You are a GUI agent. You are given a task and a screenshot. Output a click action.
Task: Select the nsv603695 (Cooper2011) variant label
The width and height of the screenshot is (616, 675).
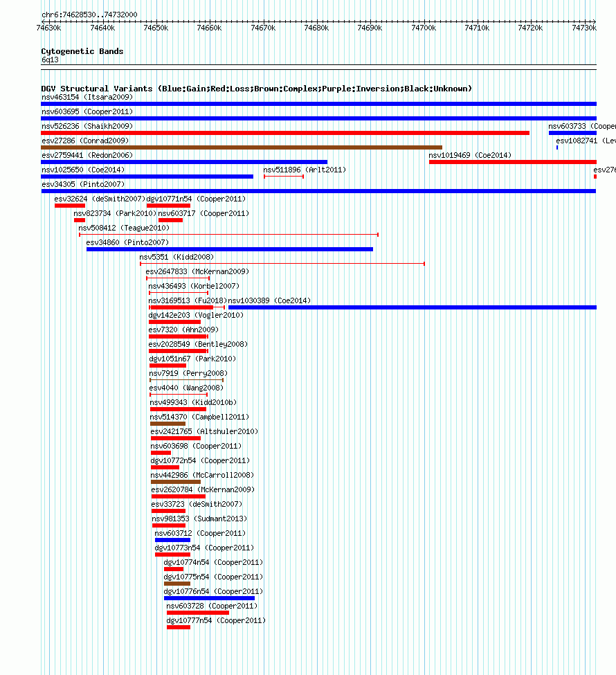(x=87, y=112)
